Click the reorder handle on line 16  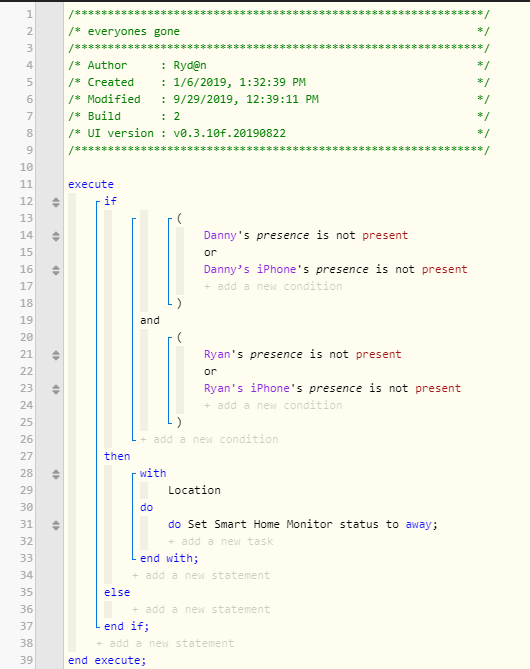click(56, 270)
